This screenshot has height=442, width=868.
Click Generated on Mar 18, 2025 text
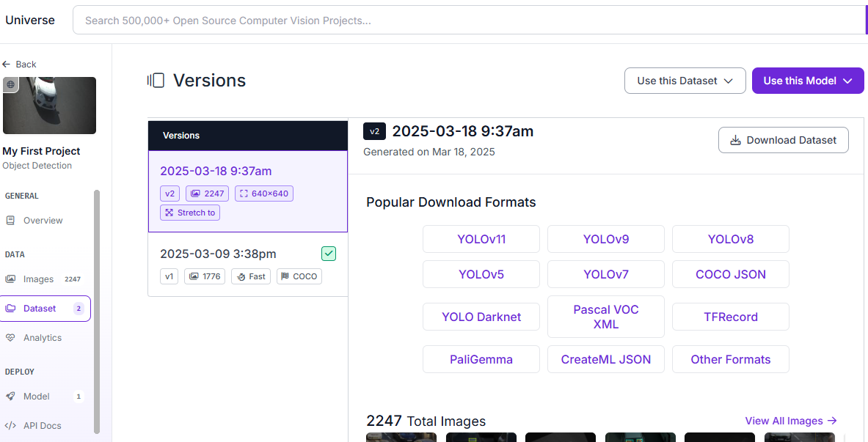[429, 152]
